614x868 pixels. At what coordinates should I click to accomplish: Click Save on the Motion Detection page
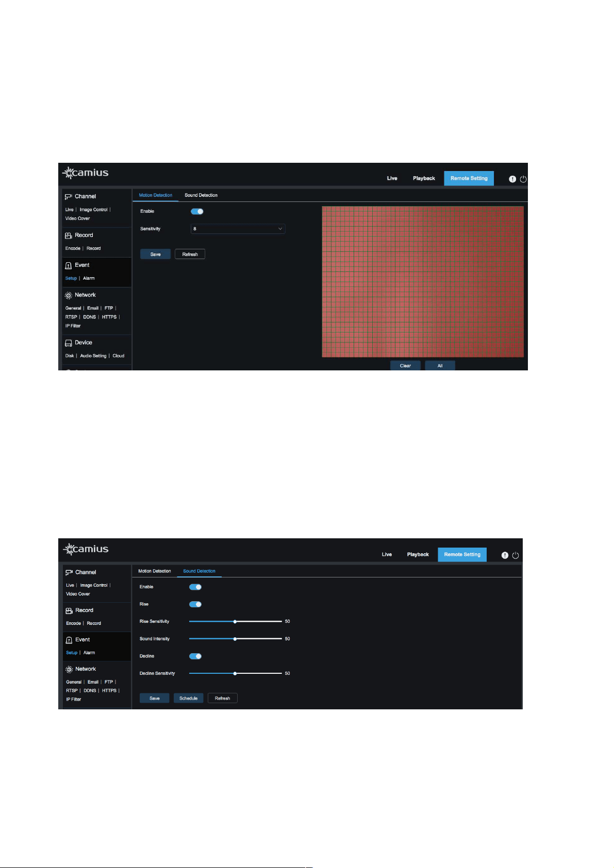(x=155, y=254)
